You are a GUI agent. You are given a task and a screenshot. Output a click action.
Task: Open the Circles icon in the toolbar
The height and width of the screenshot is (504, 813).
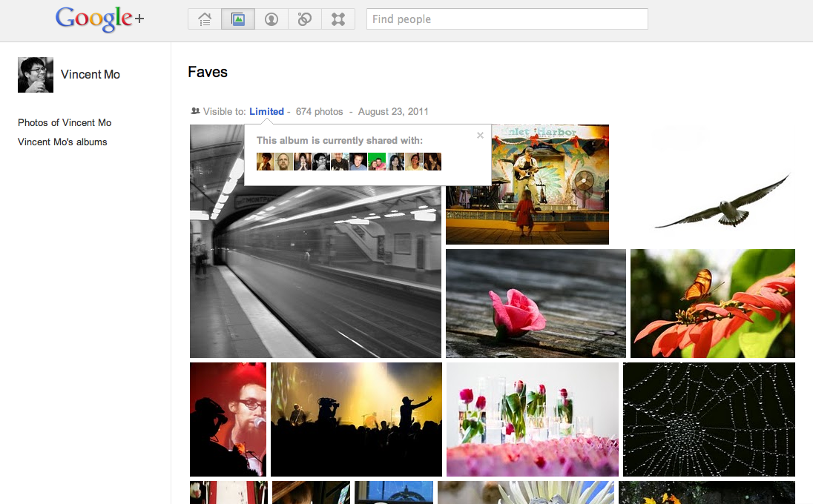click(x=304, y=19)
